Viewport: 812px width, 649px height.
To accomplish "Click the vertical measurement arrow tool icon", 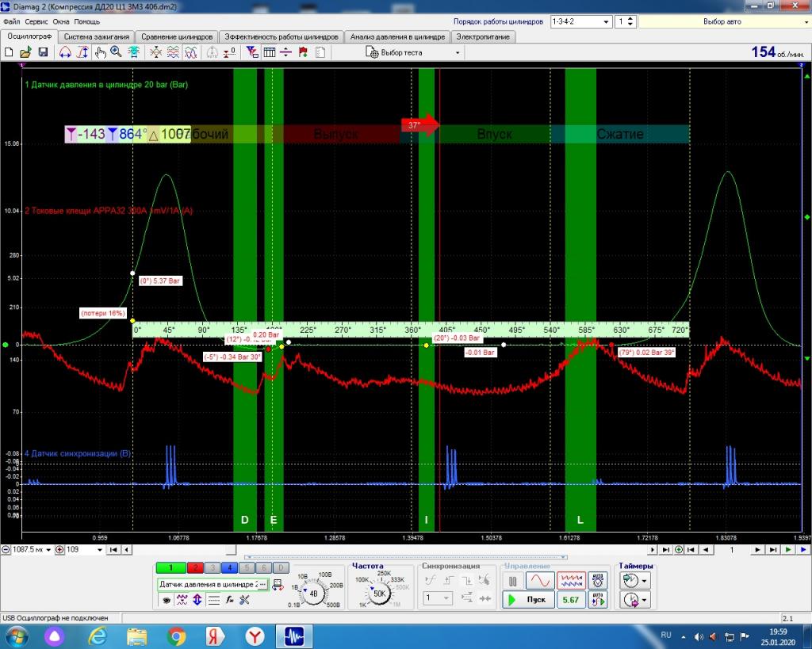I will [82, 52].
